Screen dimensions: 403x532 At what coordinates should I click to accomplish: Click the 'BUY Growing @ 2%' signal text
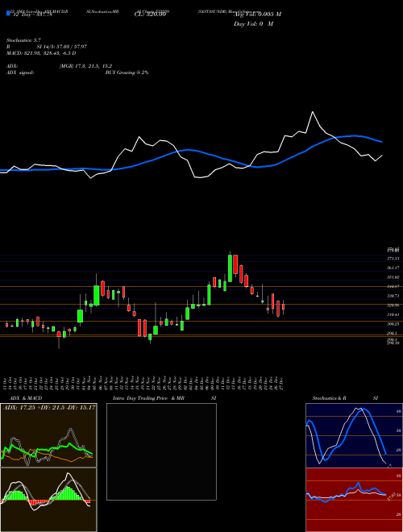point(127,73)
